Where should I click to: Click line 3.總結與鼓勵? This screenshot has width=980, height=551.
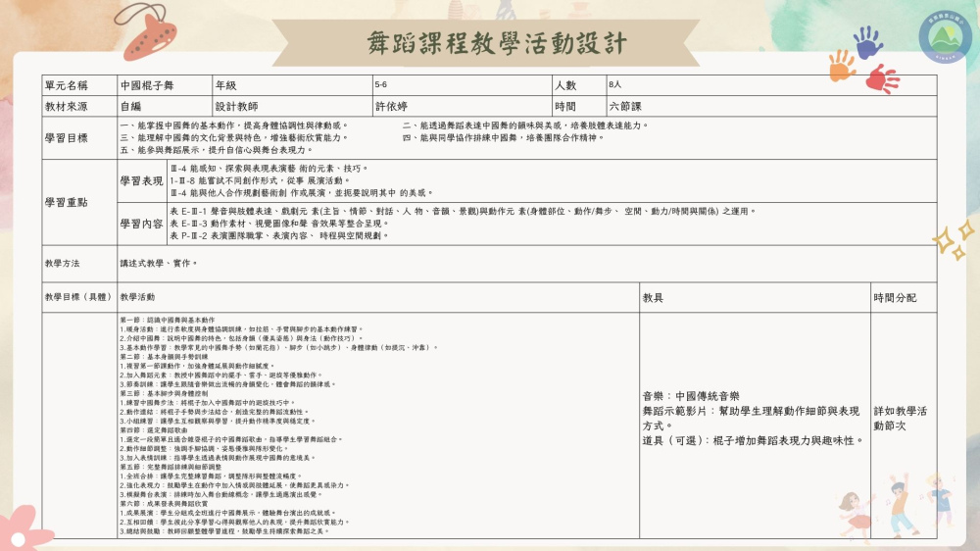point(223,531)
